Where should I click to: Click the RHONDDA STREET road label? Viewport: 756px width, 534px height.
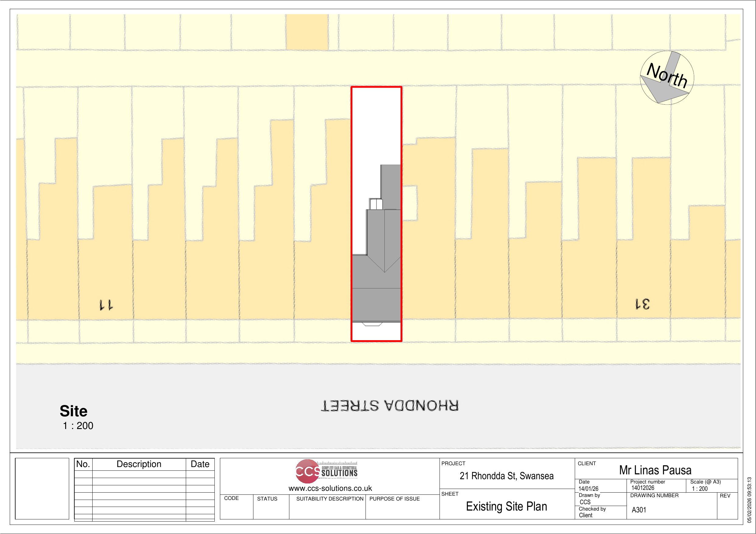pos(390,406)
